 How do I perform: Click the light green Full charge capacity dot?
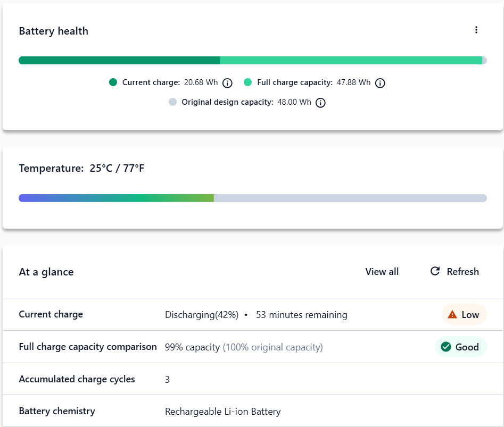click(x=247, y=82)
